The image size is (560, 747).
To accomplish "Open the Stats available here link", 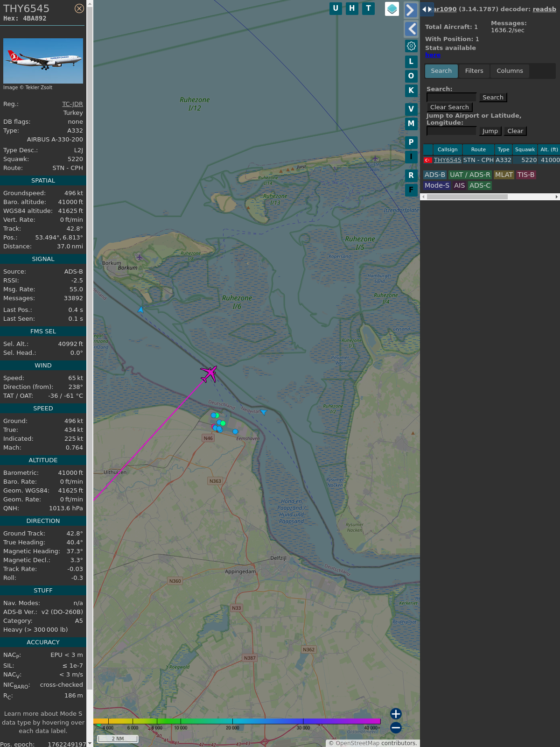I will tap(433, 55).
